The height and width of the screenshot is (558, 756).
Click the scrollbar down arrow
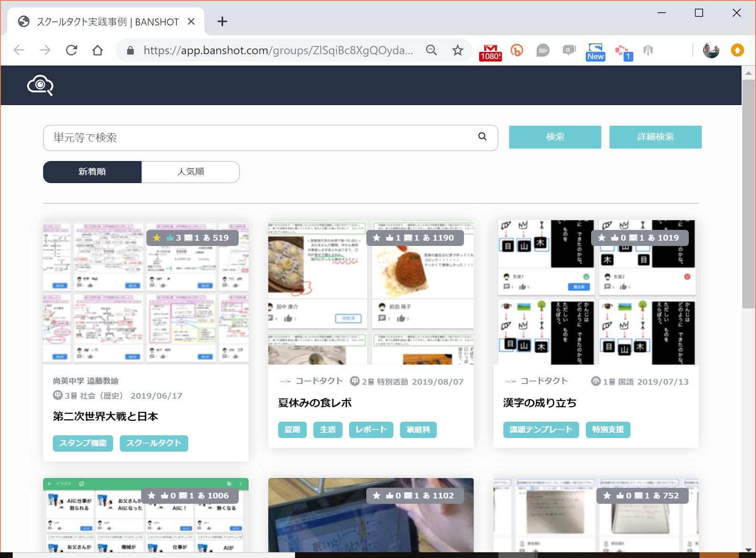click(748, 549)
